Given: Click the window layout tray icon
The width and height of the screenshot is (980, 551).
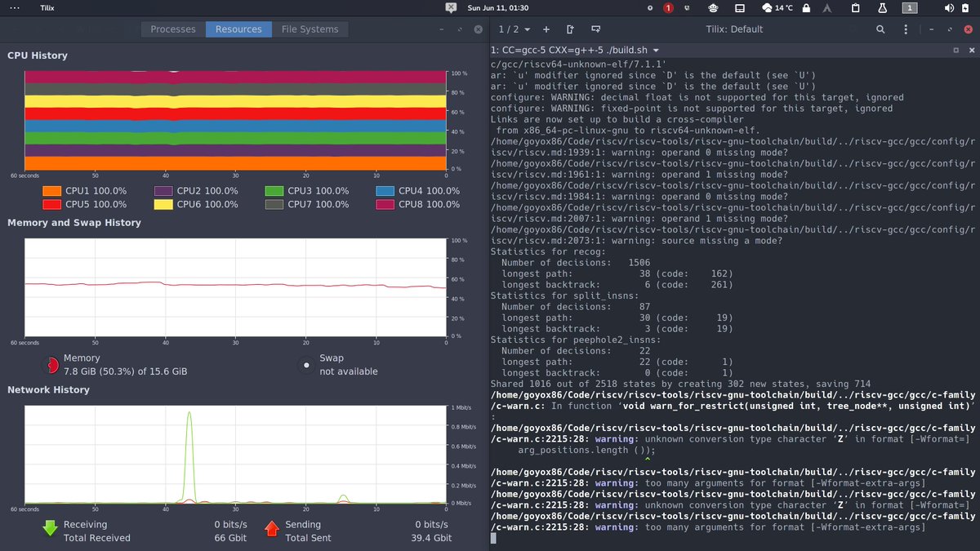Looking at the screenshot, I should coord(739,7).
